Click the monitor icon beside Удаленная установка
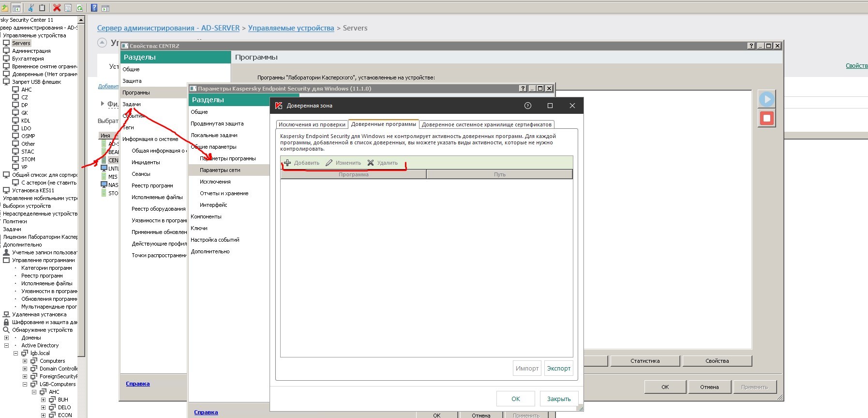Viewport: 868px width, 418px height. (6, 314)
